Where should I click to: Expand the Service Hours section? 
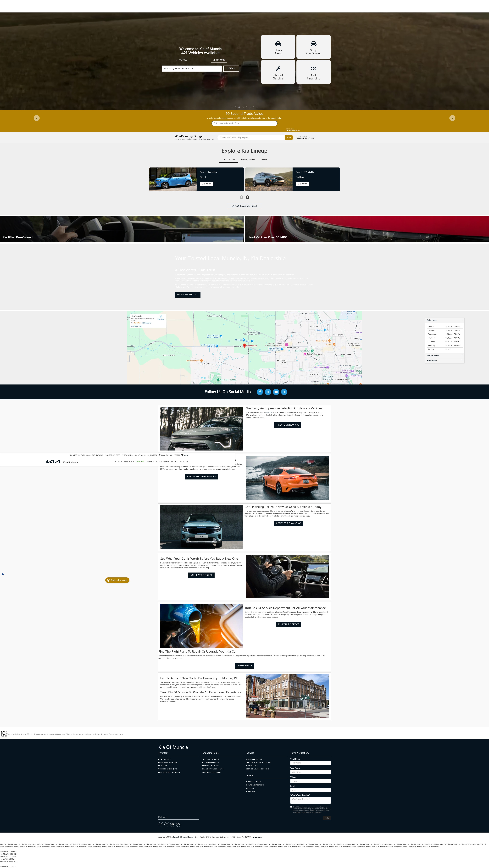click(x=445, y=356)
